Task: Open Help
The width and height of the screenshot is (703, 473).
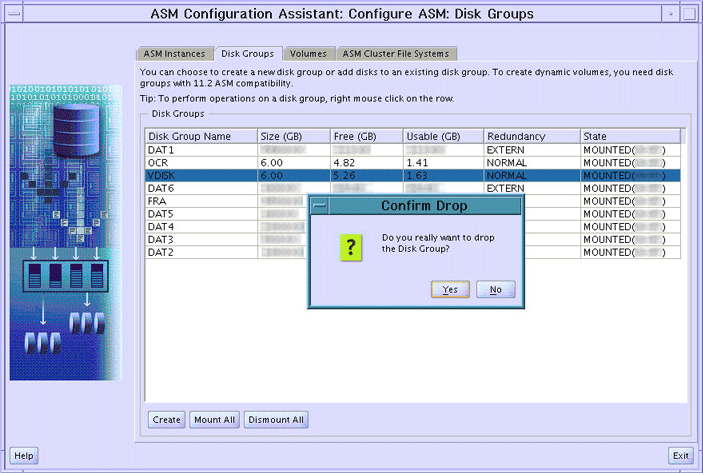Action: point(24,456)
